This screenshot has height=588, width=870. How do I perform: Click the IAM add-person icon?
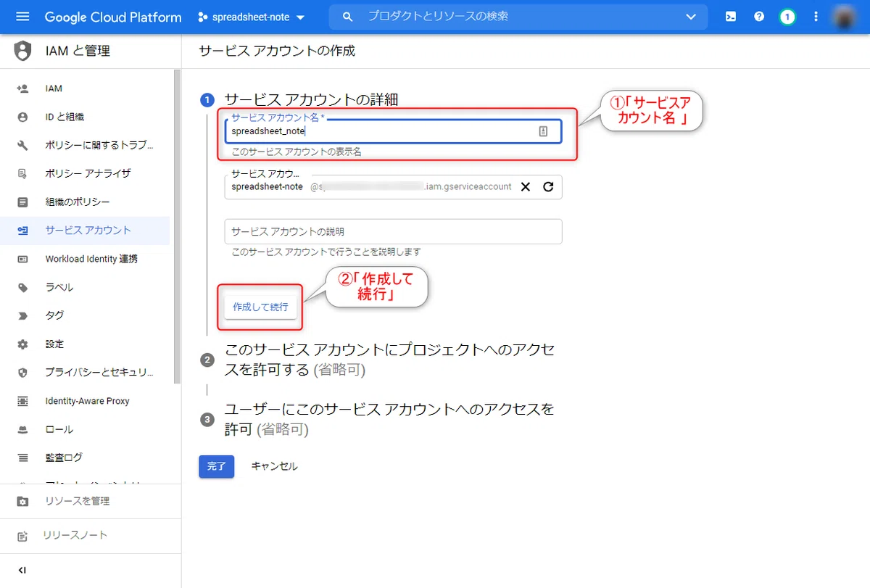[x=22, y=88]
